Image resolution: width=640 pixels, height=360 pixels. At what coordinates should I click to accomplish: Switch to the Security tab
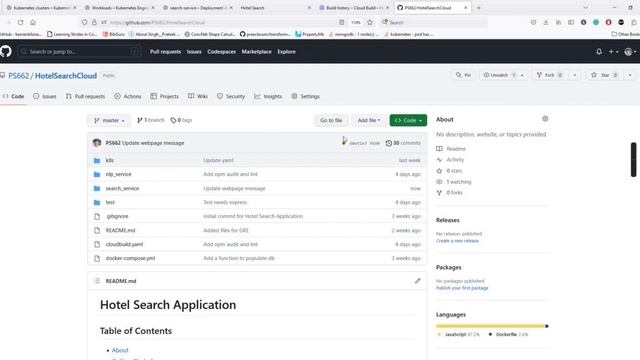pyautogui.click(x=231, y=96)
